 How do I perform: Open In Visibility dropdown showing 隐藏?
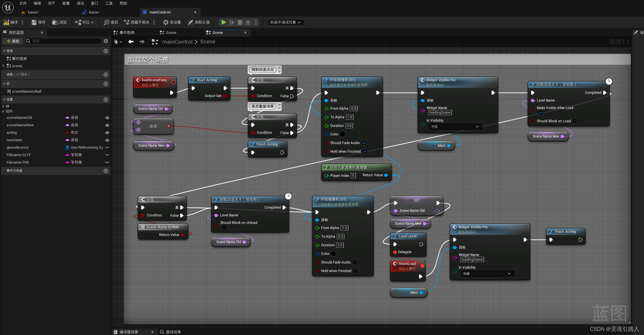coord(487,274)
